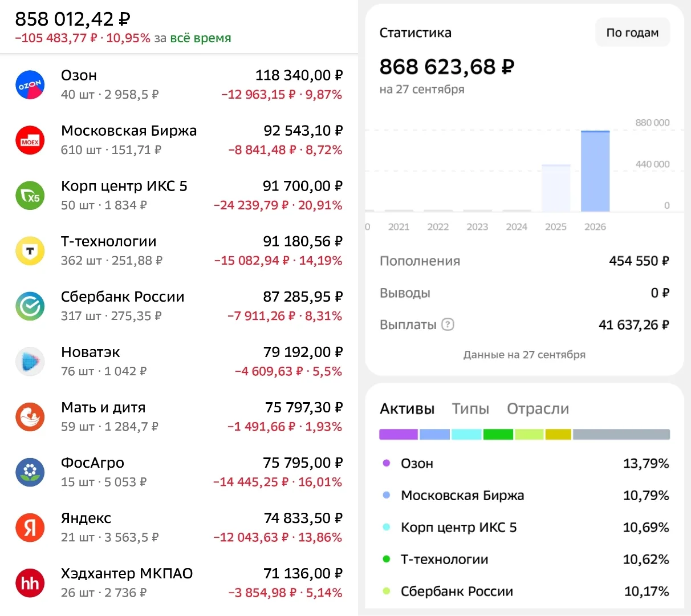Click Мать и дитя value 75 797,30 ₽
Screen dimensions: 691x616
pos(304,407)
